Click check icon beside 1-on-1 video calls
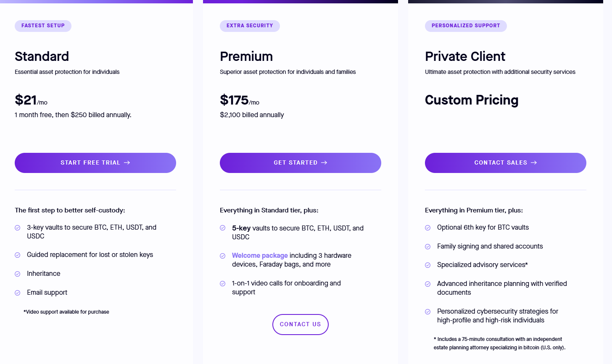The width and height of the screenshot is (612, 364). tap(223, 283)
